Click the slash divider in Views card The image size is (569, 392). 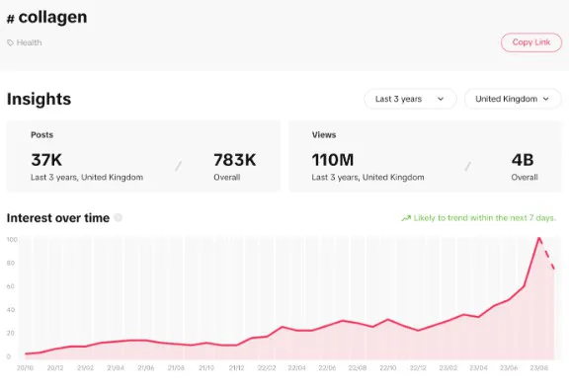pos(468,166)
